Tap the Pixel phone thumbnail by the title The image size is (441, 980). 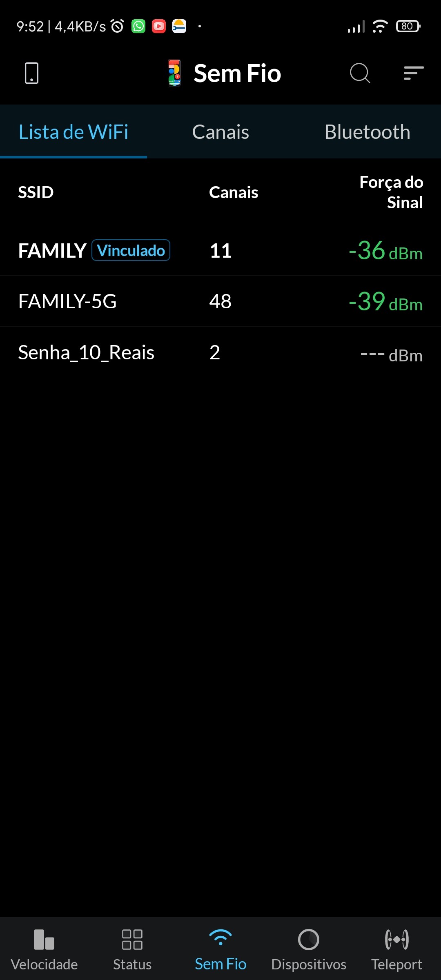[174, 73]
